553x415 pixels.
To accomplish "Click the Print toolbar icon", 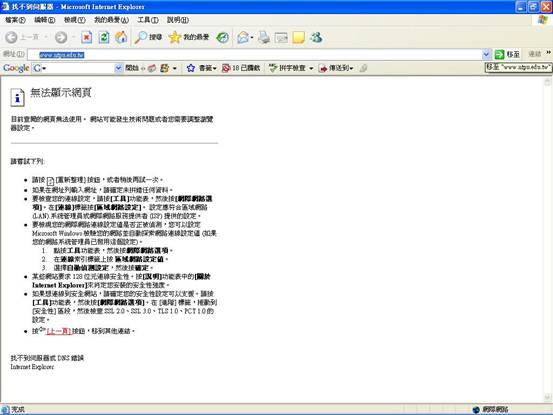I will 264,37.
